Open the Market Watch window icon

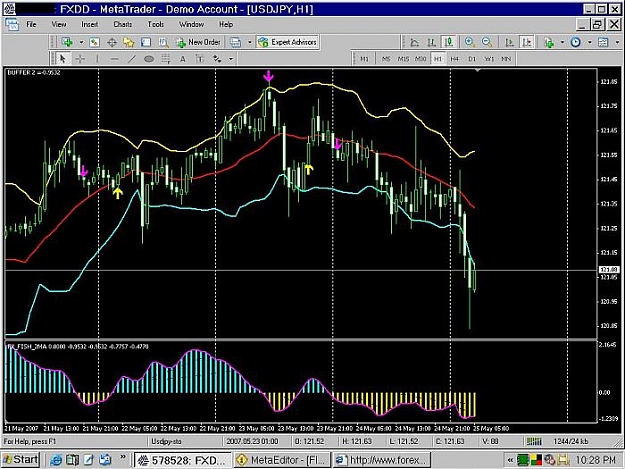[x=94, y=42]
